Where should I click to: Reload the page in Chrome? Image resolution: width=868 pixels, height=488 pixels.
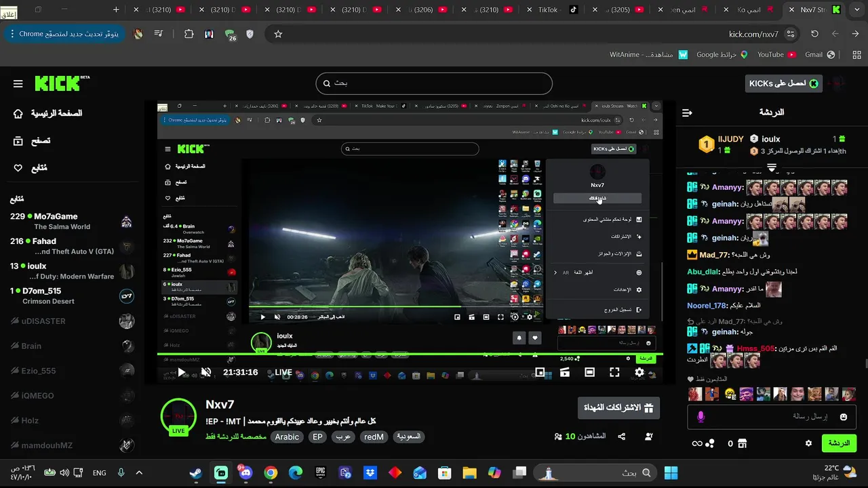coord(814,34)
